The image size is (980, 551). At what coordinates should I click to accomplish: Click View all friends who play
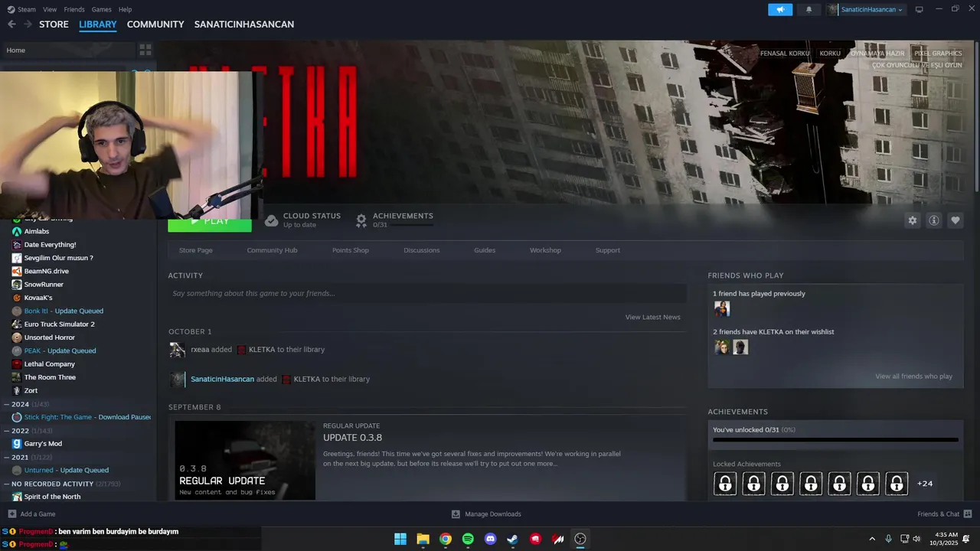(913, 377)
